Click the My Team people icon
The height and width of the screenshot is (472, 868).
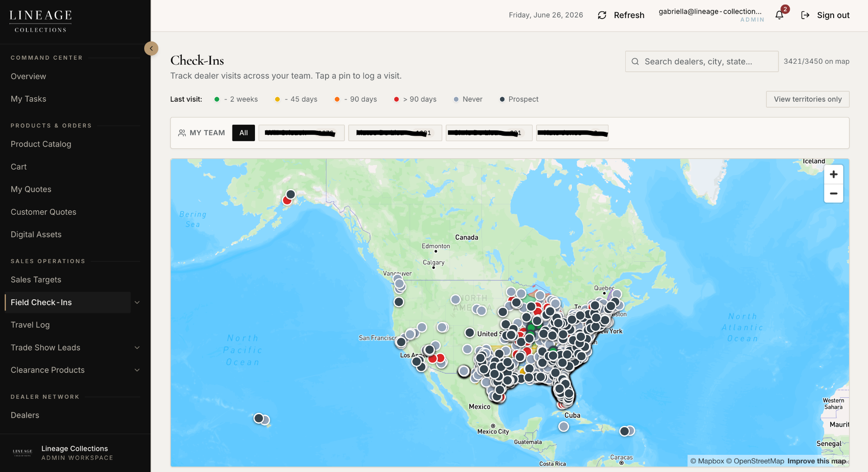coord(182,133)
